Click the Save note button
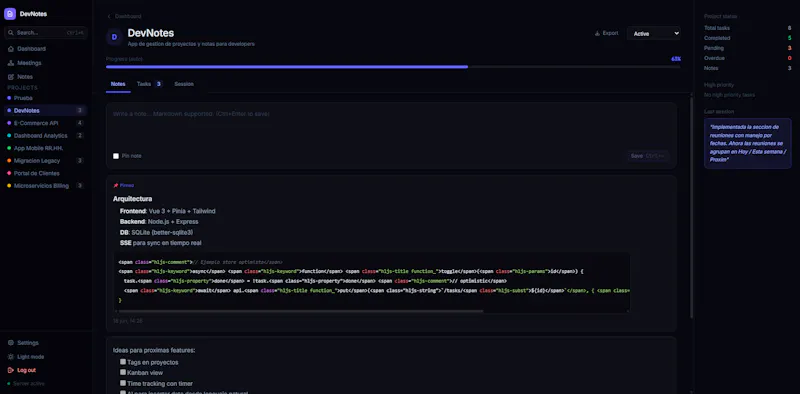 [x=648, y=156]
